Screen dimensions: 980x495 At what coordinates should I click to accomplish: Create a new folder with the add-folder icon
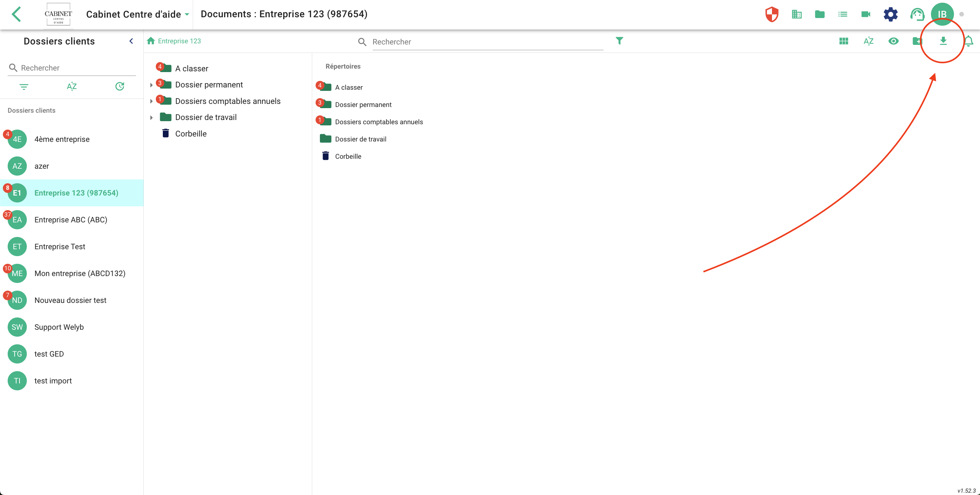(917, 41)
